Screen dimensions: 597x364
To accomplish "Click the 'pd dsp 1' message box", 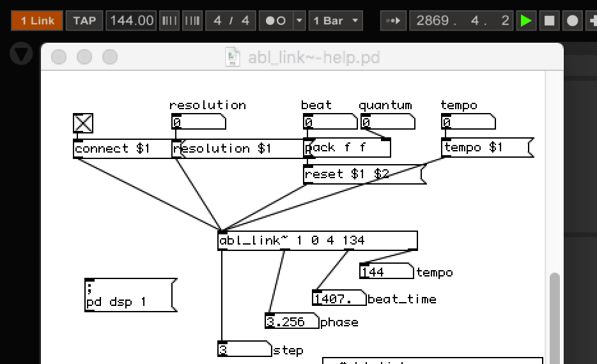I will 127,296.
